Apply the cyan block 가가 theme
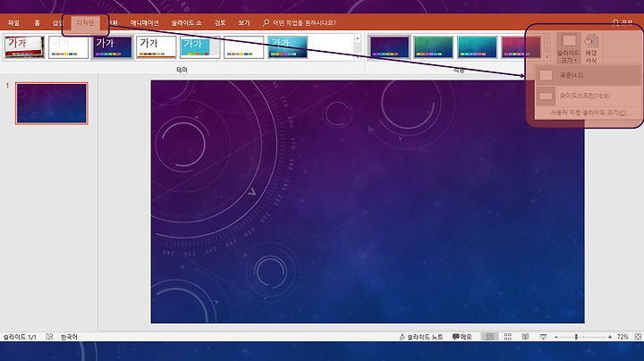Screen dimensions: 644x361 pos(200,47)
